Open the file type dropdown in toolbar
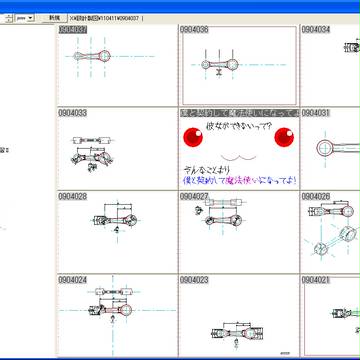360x360 pixels. tap(25, 18)
